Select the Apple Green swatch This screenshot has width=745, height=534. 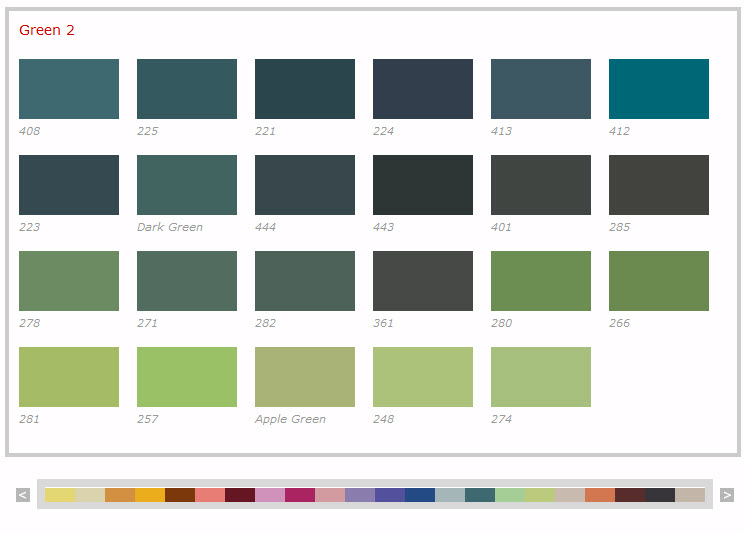click(305, 377)
